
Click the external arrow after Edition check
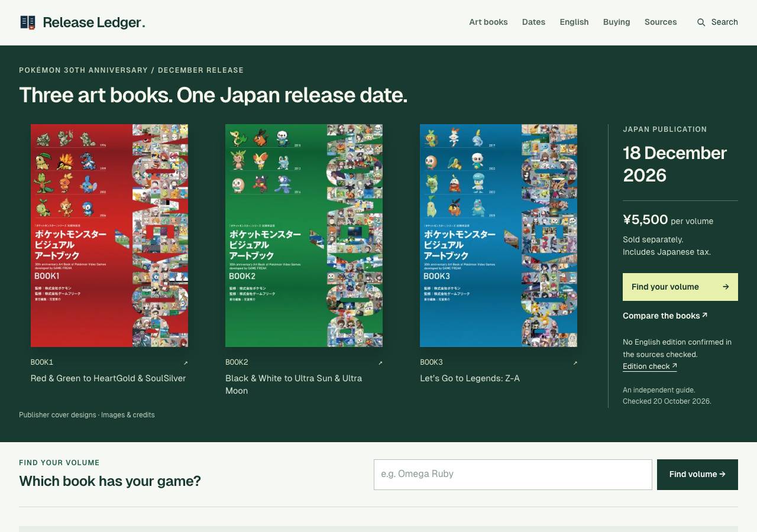[674, 366]
